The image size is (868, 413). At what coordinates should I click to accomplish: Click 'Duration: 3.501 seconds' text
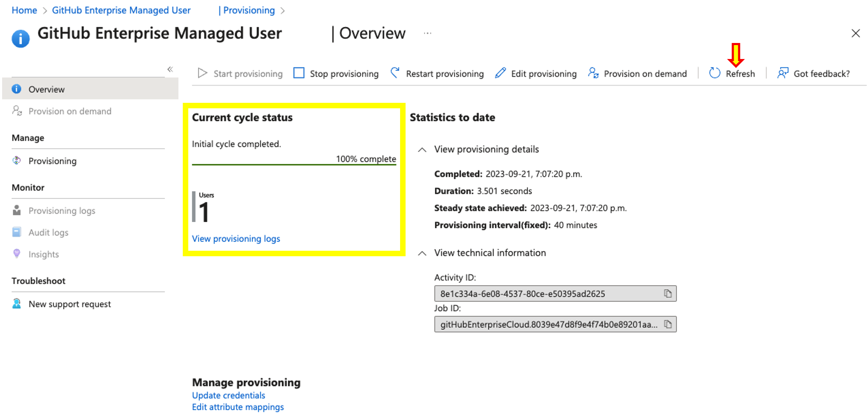pos(483,191)
